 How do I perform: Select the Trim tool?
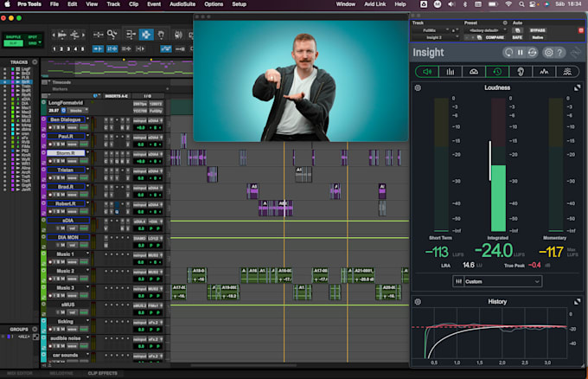pyautogui.click(x=130, y=35)
